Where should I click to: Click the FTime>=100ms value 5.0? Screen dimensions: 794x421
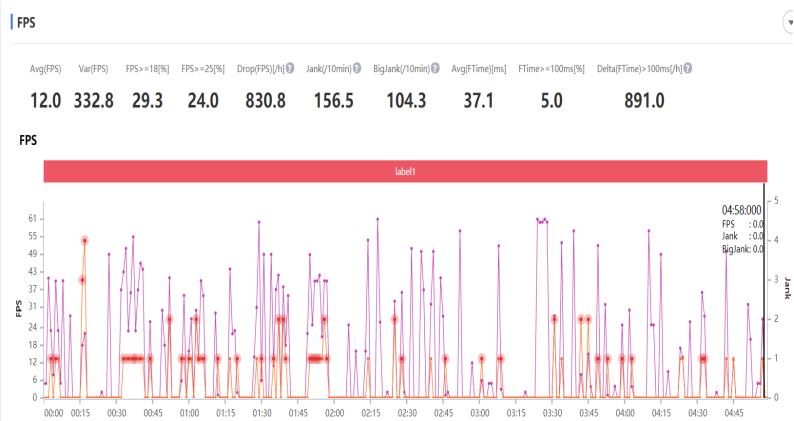551,100
